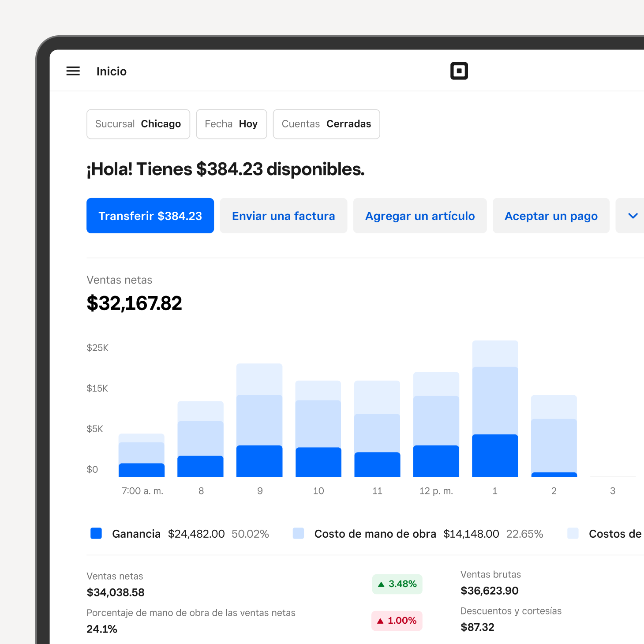
Task: Click the 10 o'clock chart bar
Action: pos(318,429)
